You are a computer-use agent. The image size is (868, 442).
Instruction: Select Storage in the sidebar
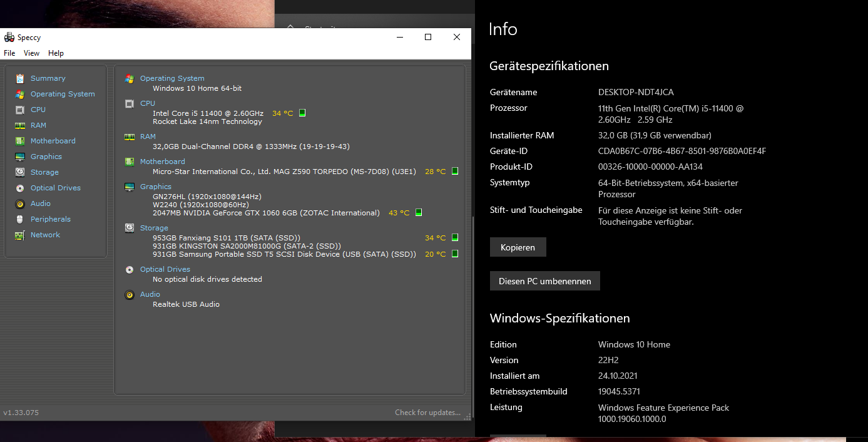coord(44,172)
